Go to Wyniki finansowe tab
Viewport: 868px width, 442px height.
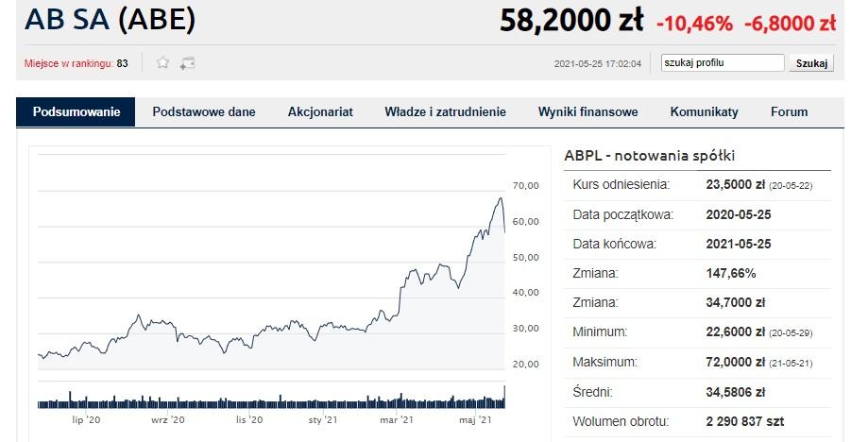point(587,111)
